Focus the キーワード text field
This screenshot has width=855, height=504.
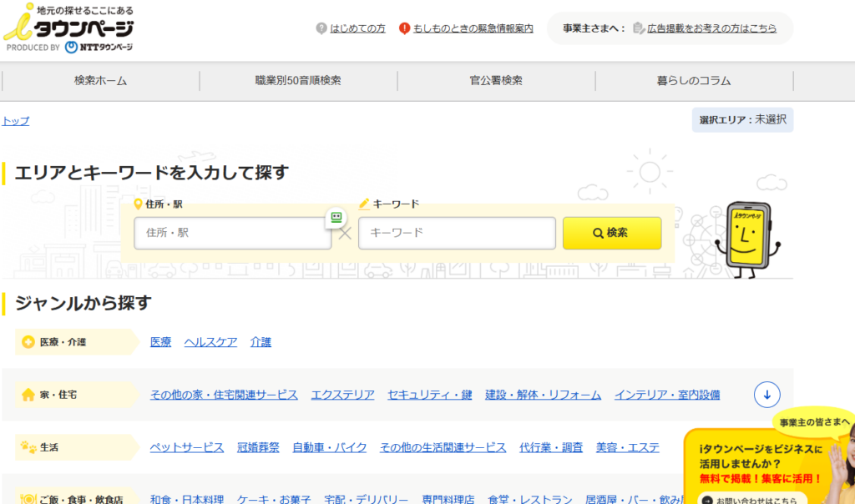click(457, 233)
